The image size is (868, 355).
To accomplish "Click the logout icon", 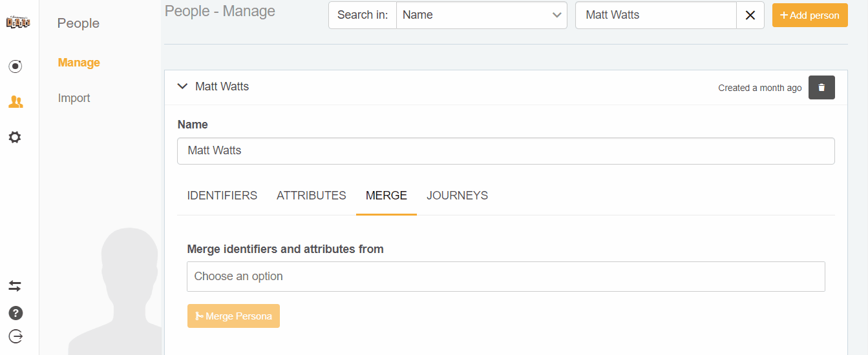I will coord(16,336).
